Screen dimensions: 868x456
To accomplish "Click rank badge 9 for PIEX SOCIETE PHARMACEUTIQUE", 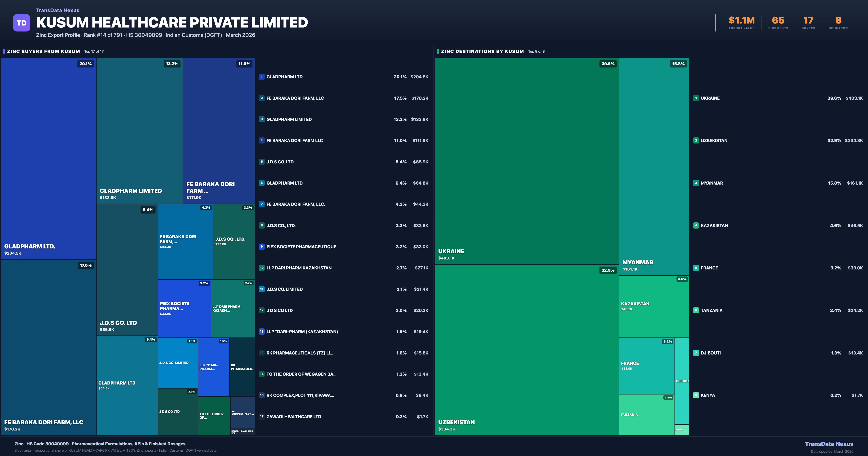I will [x=261, y=247].
